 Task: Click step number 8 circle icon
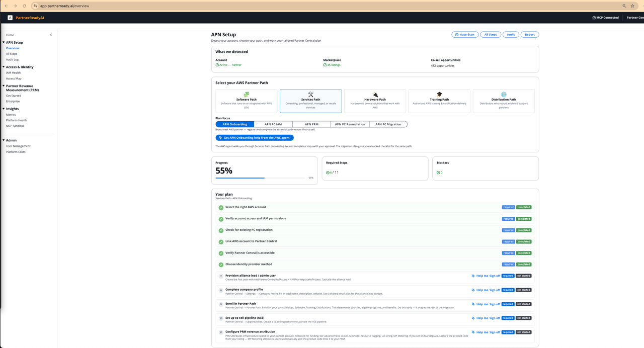221,290
